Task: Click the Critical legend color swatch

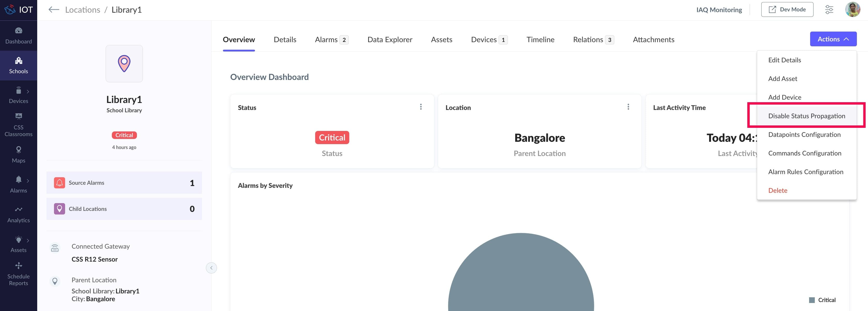Action: point(812,300)
